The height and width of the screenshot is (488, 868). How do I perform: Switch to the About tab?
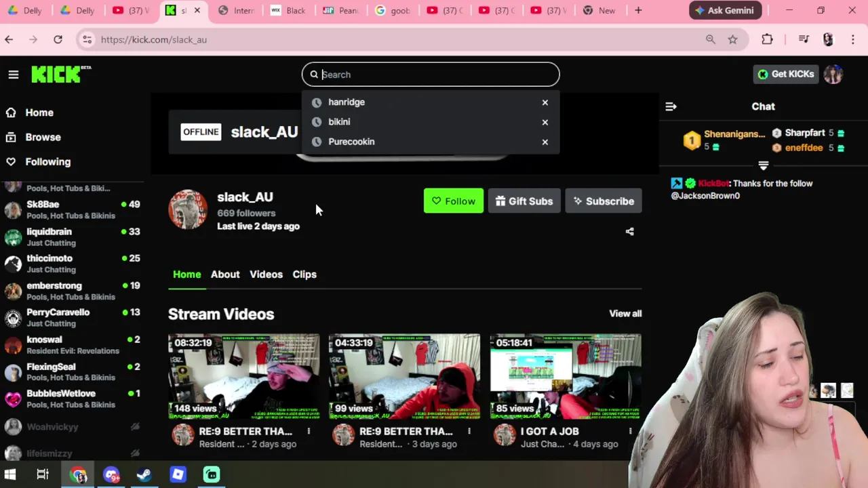(x=225, y=274)
